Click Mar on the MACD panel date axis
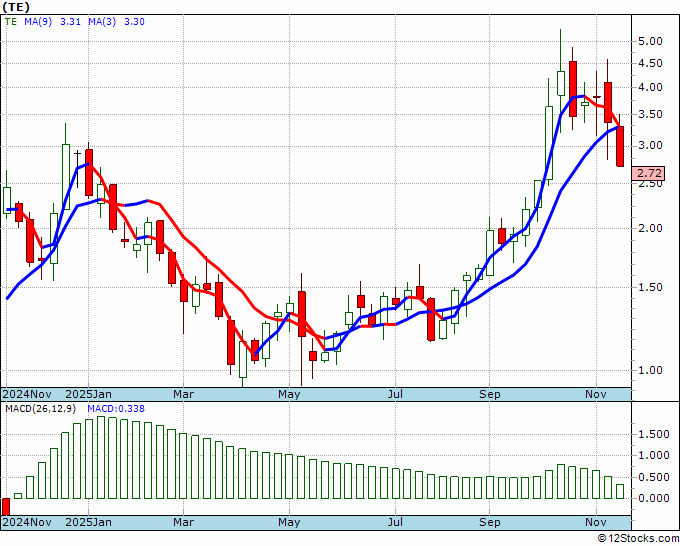 (183, 522)
